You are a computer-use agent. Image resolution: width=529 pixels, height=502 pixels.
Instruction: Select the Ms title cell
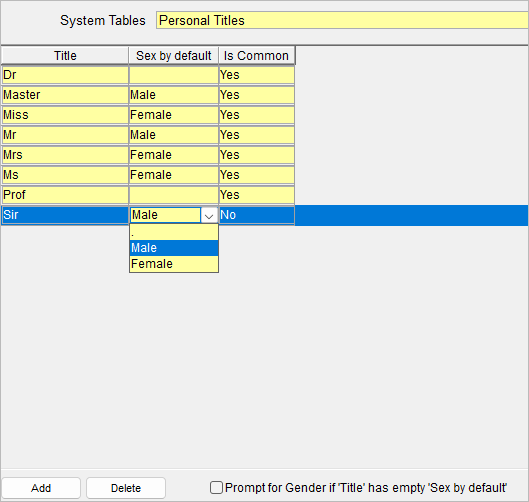pos(65,175)
